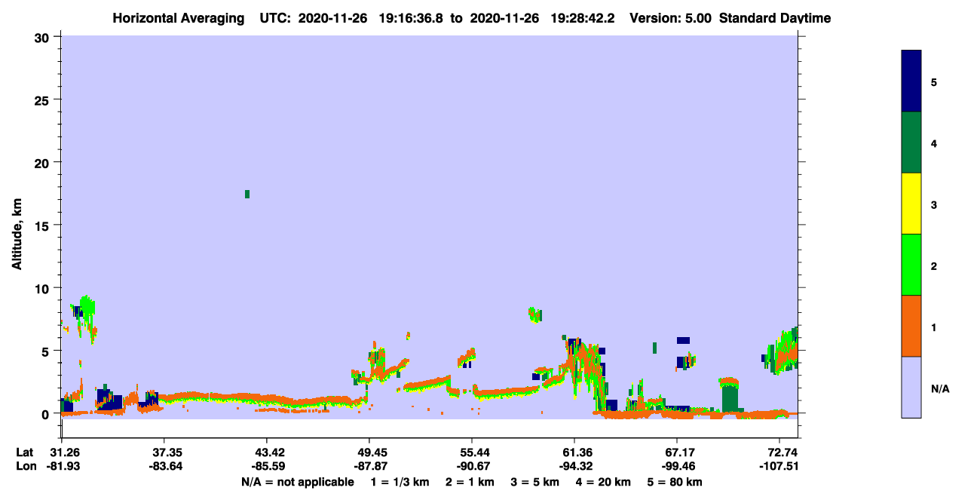Click the yellow swatch labeled 3
The height and width of the screenshot is (503, 980).
[x=911, y=204]
